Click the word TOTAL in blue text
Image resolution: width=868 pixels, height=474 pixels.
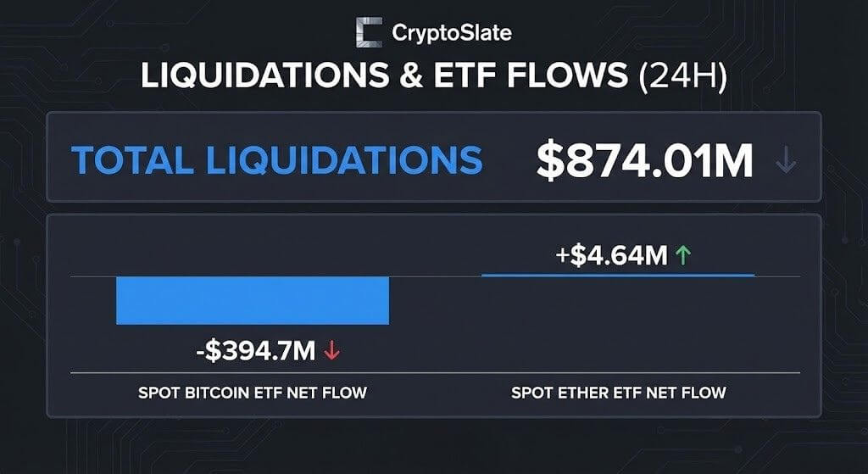pos(134,160)
